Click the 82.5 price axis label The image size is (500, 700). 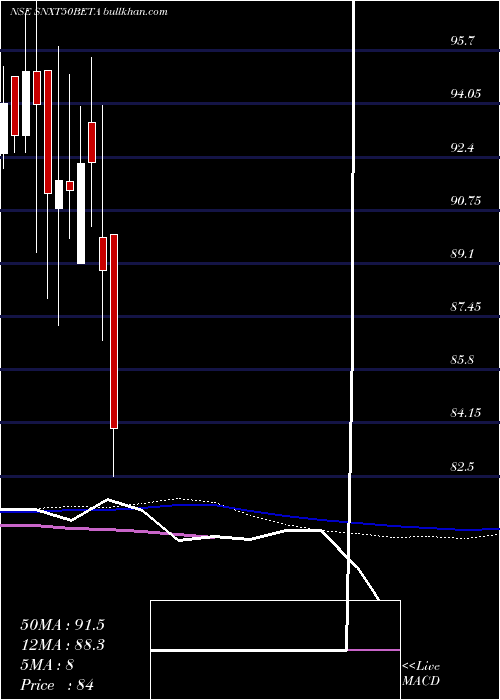click(x=462, y=467)
